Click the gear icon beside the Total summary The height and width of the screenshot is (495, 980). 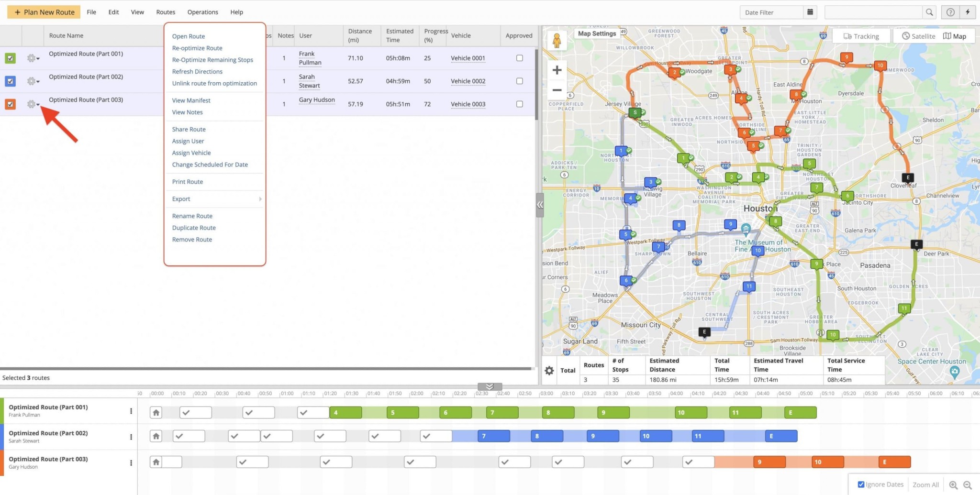[x=549, y=370]
